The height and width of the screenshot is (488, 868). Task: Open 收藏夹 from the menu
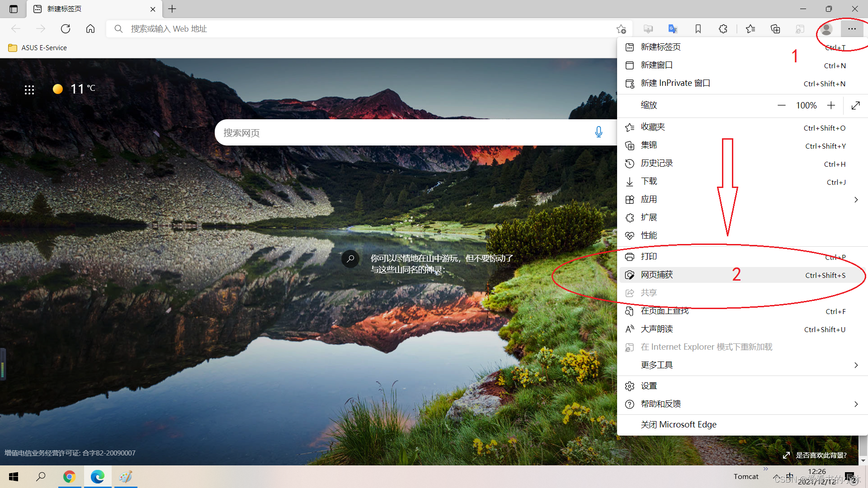pos(741,127)
